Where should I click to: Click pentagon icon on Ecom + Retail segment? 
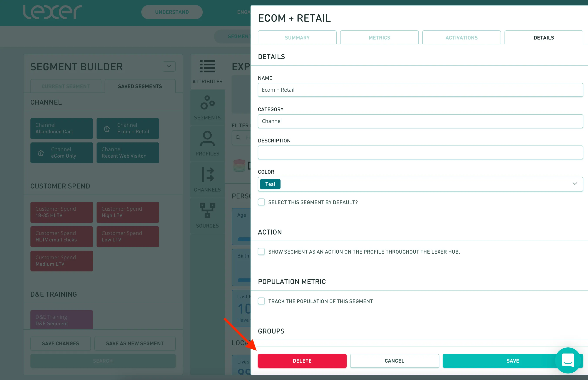[107, 129]
